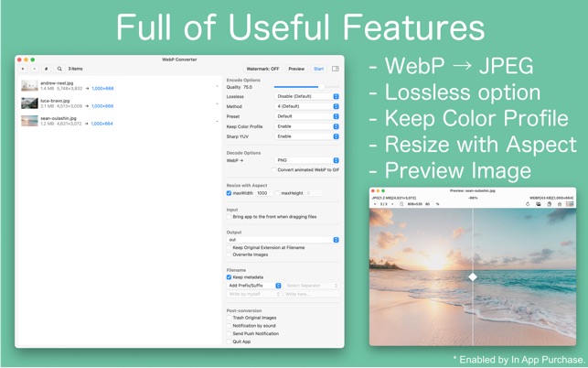Open the WebP decode format PNG dropdown
588x368 pixels.
tap(307, 160)
